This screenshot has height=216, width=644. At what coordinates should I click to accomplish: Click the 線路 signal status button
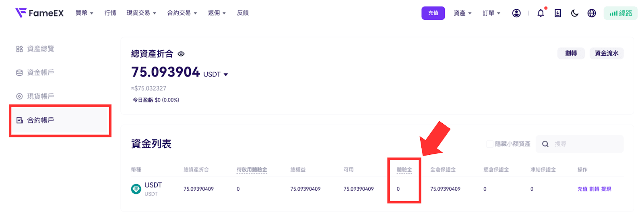pyautogui.click(x=621, y=13)
